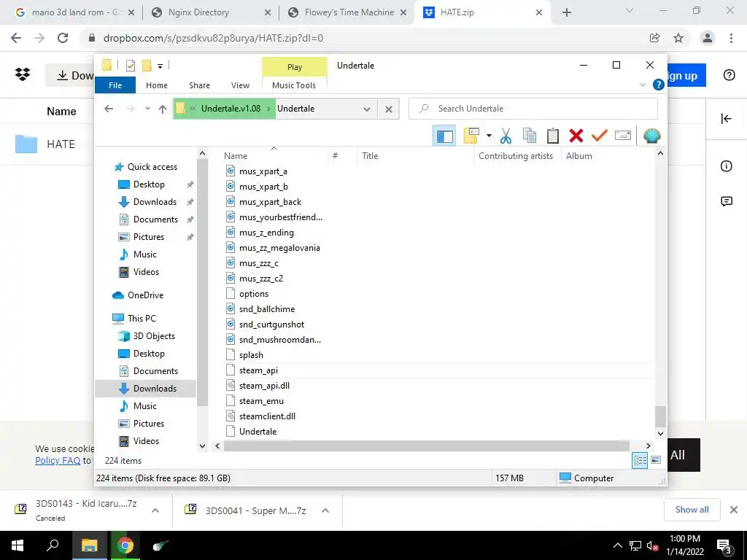This screenshot has height=560, width=747.
Task: Open the Share ribbon tab
Action: [199, 85]
